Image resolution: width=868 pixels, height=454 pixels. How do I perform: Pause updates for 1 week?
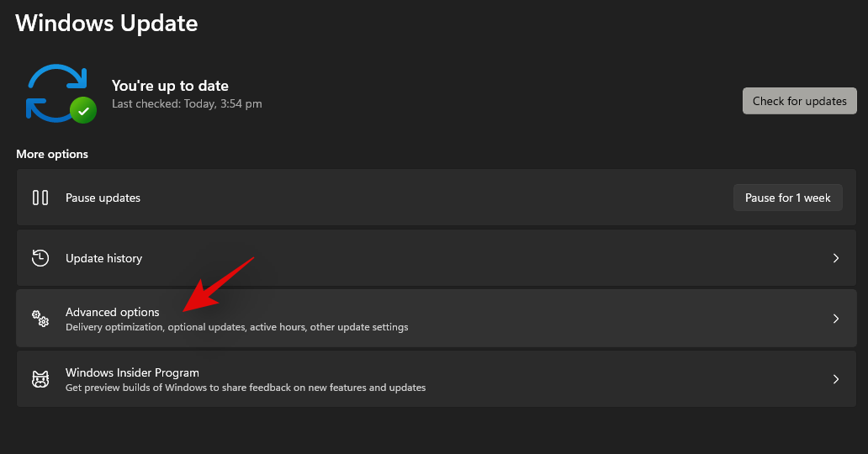tap(787, 198)
